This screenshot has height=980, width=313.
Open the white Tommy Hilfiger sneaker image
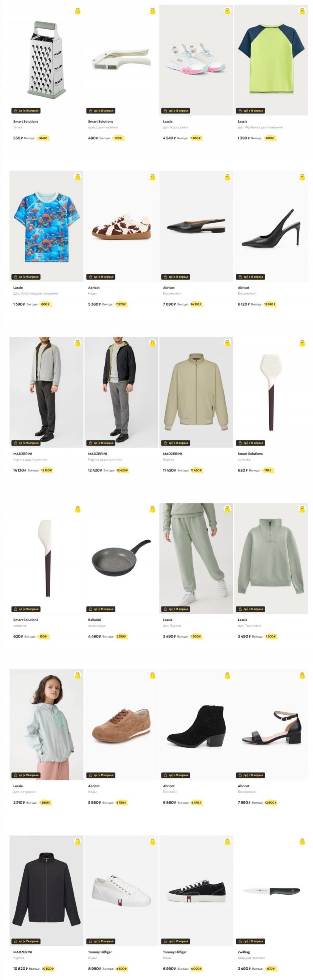(x=121, y=891)
